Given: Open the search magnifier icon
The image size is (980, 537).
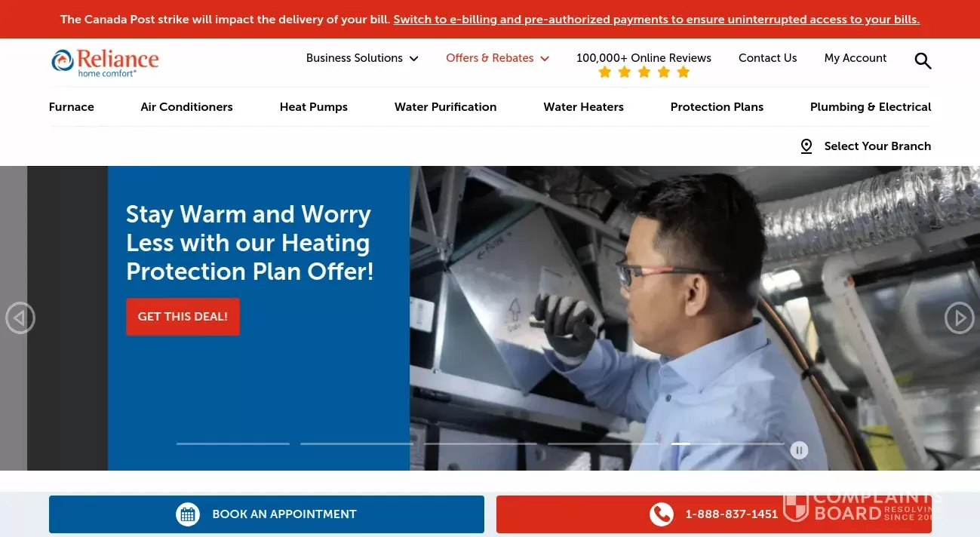Looking at the screenshot, I should pyautogui.click(x=923, y=61).
